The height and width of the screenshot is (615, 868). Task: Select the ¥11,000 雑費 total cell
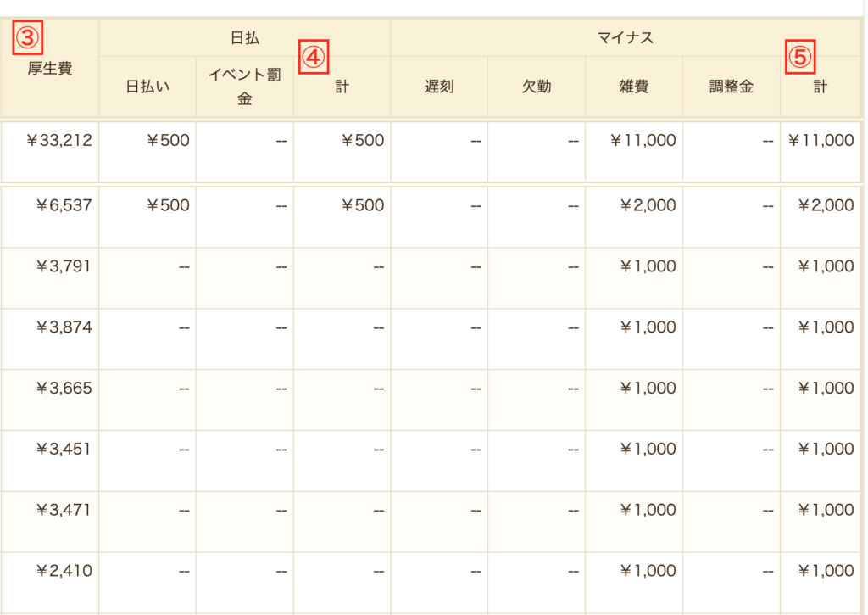point(643,141)
